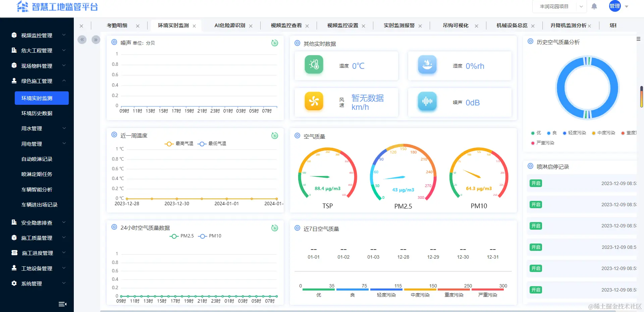Open the 丰润花园项目 project dropdown
This screenshot has height=312, width=644.
[559, 6]
